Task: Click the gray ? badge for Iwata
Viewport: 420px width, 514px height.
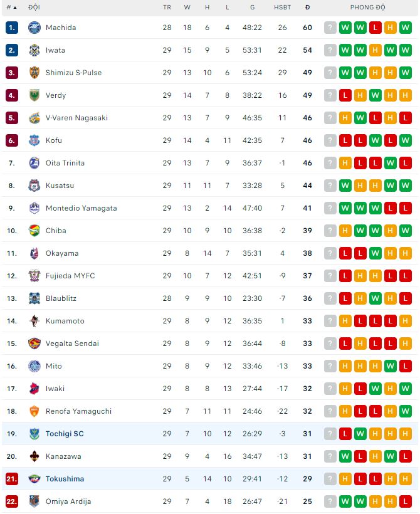Action: tap(330, 50)
